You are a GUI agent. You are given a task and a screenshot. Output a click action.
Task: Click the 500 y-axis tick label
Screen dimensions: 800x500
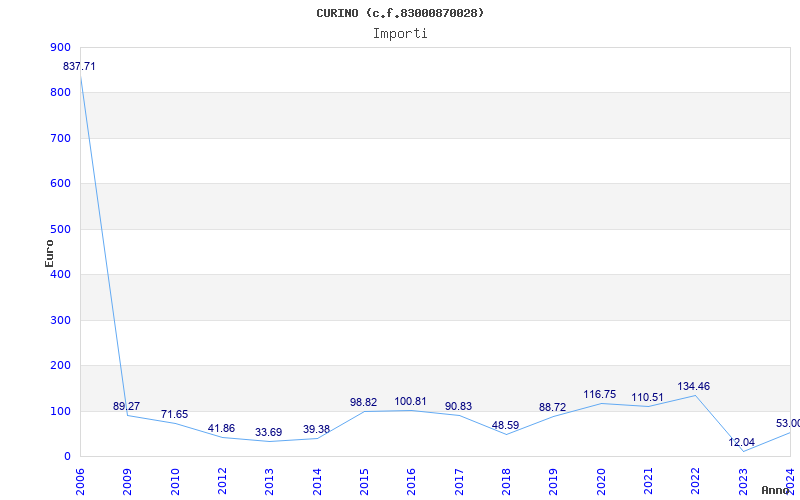tap(61, 229)
